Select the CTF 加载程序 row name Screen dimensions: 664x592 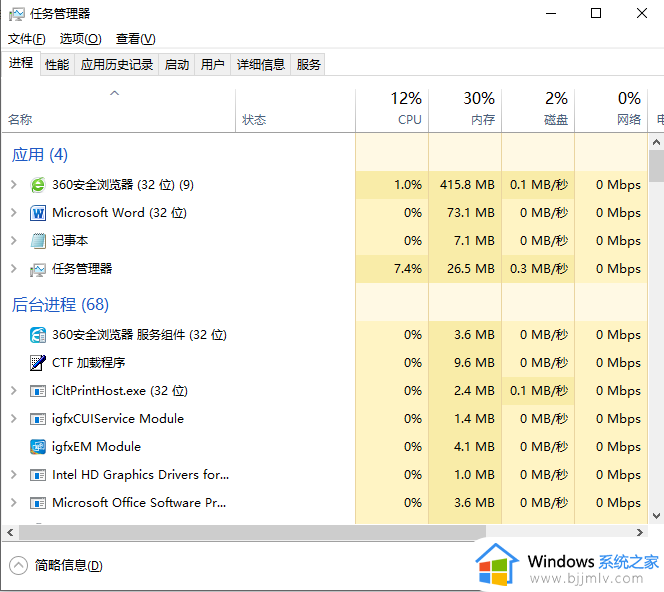coord(89,362)
